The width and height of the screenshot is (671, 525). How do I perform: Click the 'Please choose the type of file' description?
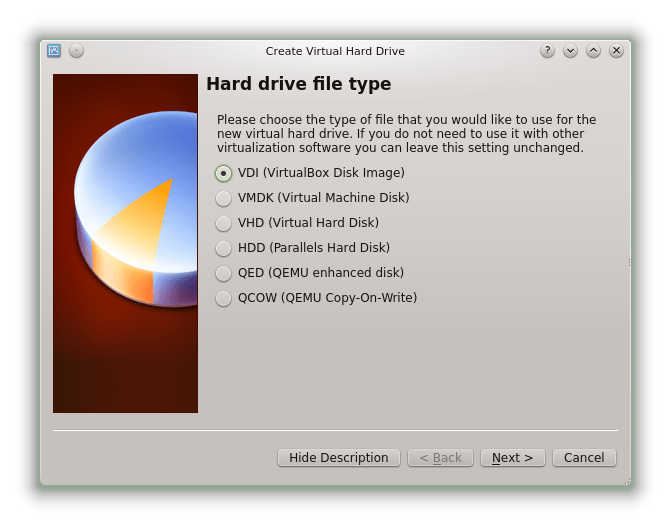pyautogui.click(x=407, y=133)
